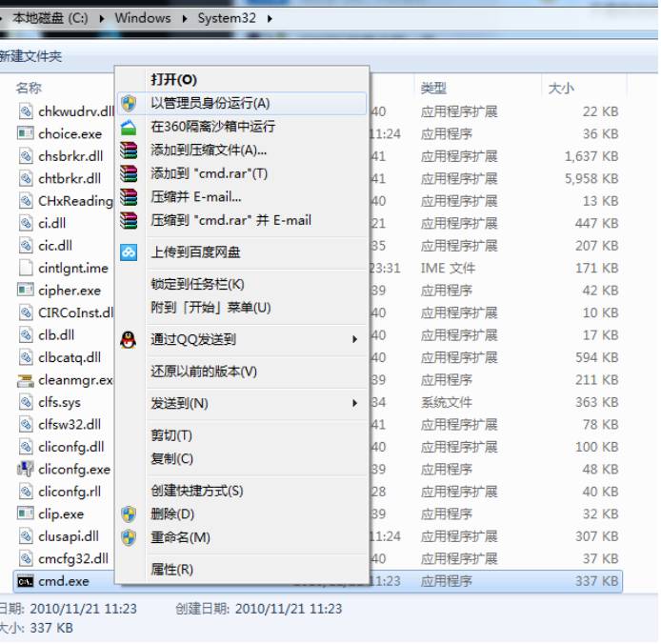Click the Baidu Netdisk cloud icon
The width and height of the screenshot is (661, 644).
pyautogui.click(x=129, y=252)
